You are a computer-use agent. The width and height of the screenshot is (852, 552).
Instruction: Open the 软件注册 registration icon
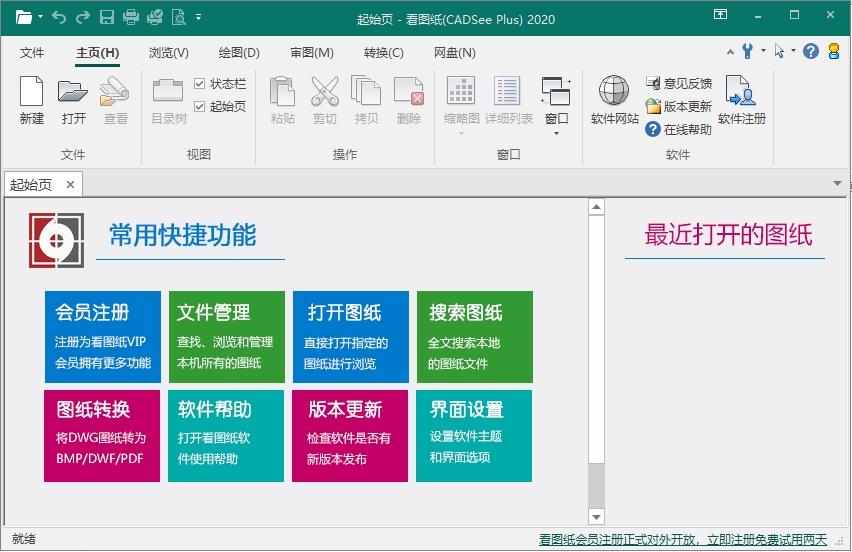(741, 92)
